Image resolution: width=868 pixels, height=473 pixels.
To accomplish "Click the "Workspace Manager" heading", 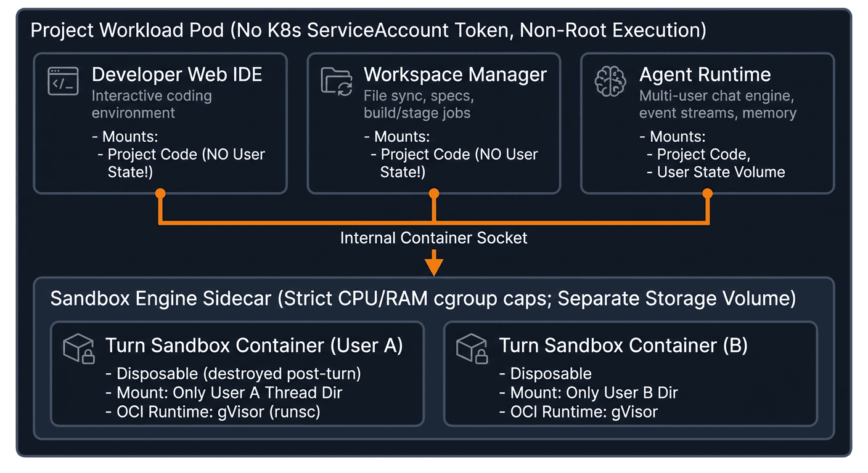I will 456,75.
